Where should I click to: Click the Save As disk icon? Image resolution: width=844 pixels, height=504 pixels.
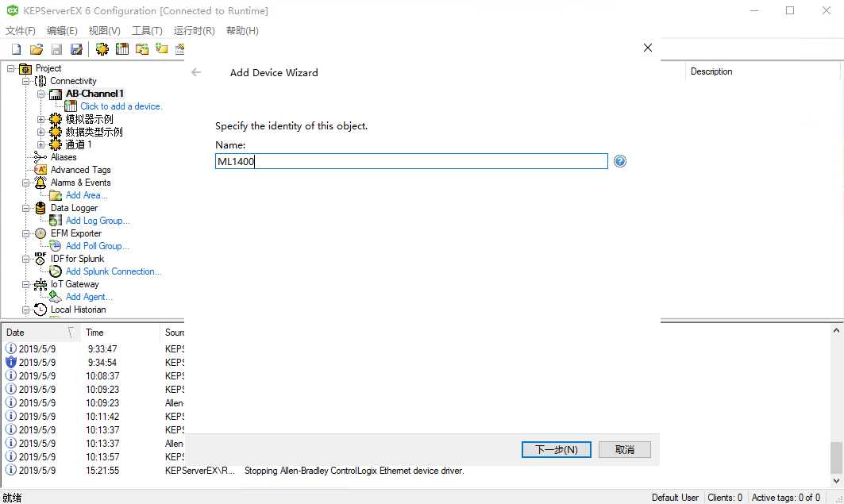coord(76,49)
